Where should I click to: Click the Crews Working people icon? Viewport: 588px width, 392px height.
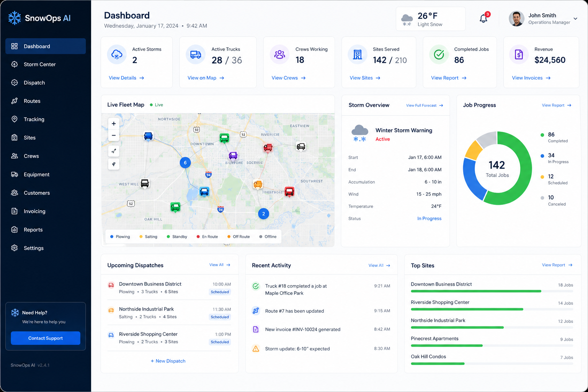click(x=280, y=55)
